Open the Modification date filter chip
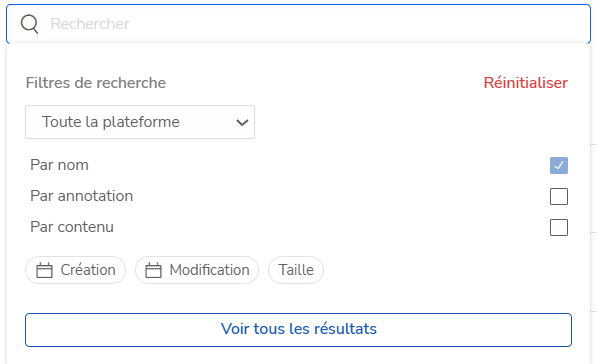The image size is (597, 364). coord(197,270)
